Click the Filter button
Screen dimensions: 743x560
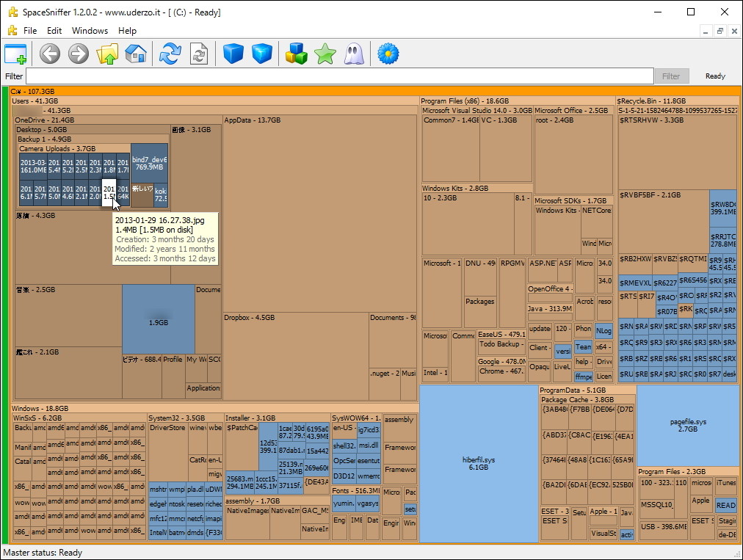pos(673,76)
